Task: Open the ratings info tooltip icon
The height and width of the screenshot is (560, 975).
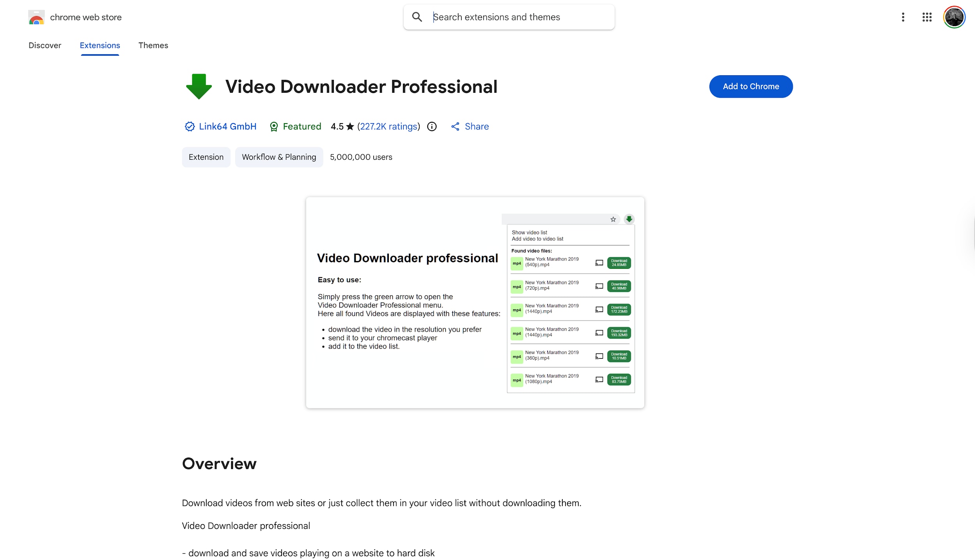Action: [432, 126]
